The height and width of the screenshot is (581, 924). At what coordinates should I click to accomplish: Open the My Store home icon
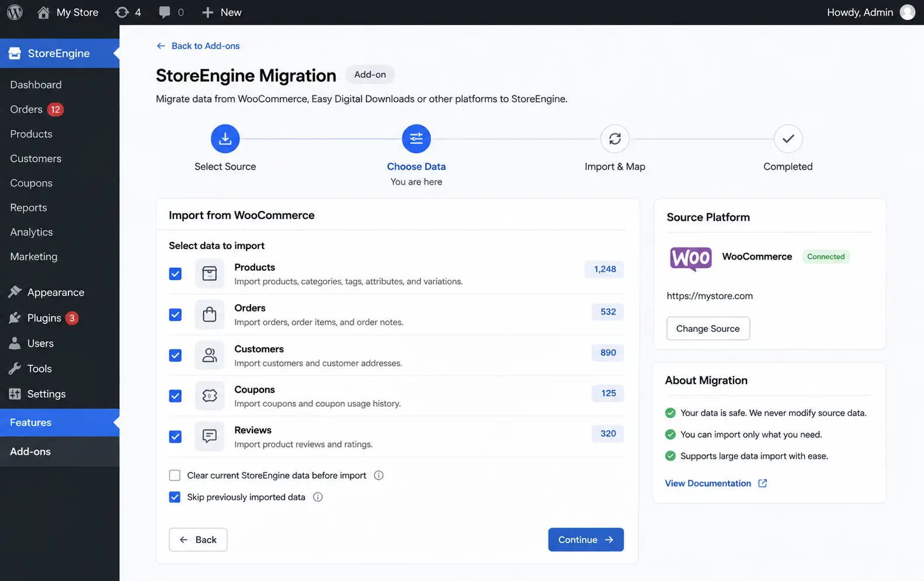[43, 12]
